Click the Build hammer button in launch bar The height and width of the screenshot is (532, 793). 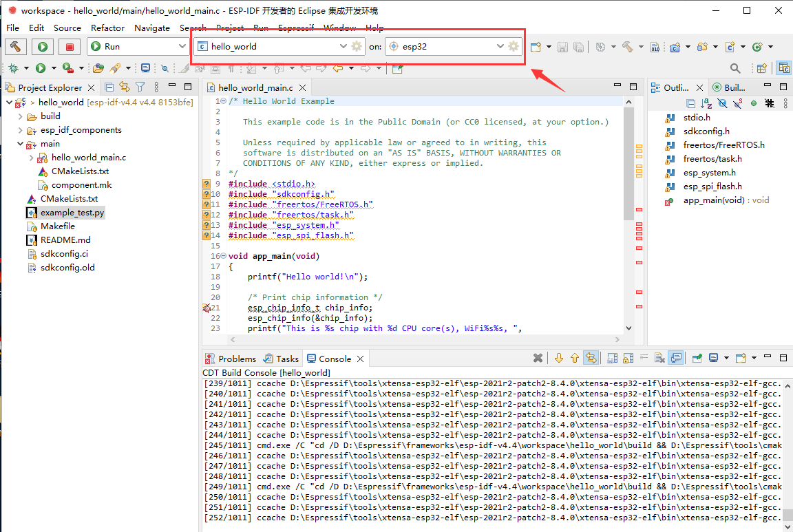coord(16,47)
